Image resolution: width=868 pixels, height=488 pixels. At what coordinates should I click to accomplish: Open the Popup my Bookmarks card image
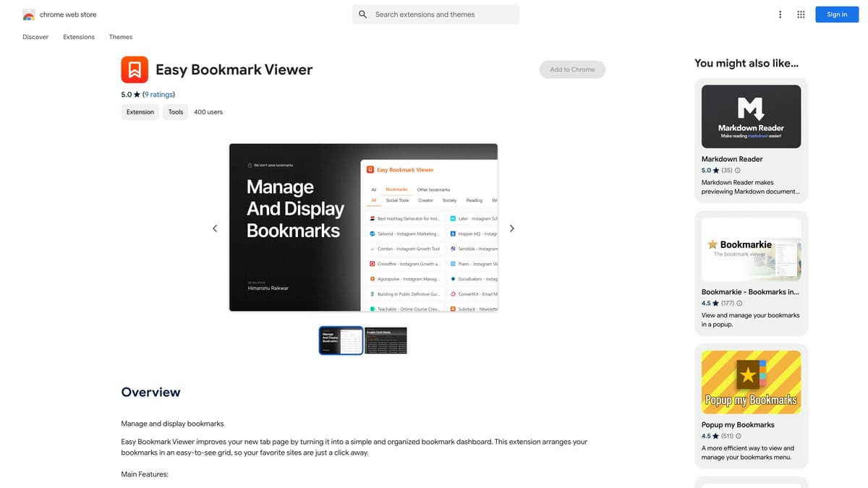[x=751, y=382]
